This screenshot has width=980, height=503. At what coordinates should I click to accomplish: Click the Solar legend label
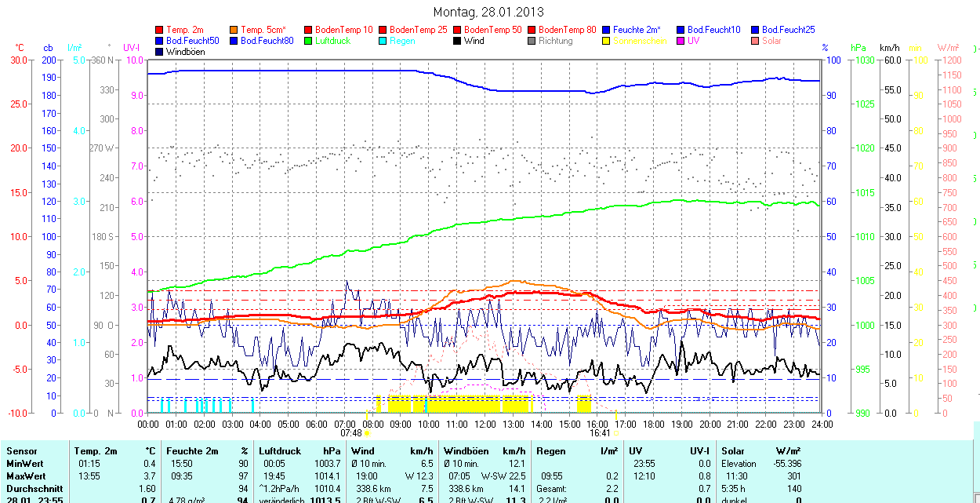click(771, 41)
